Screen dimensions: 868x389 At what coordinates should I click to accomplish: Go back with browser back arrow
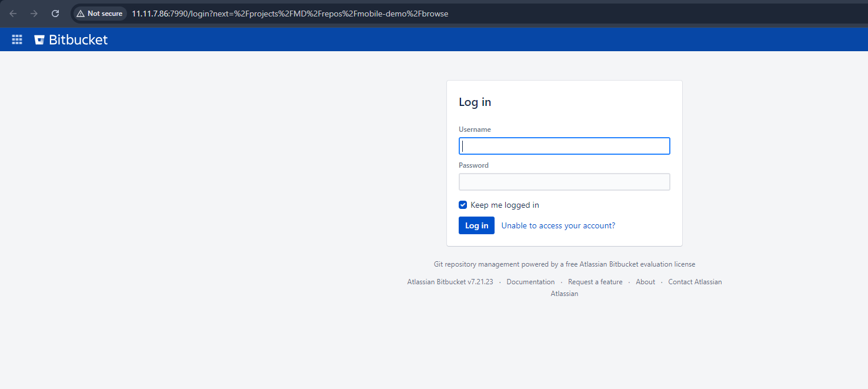click(x=13, y=14)
